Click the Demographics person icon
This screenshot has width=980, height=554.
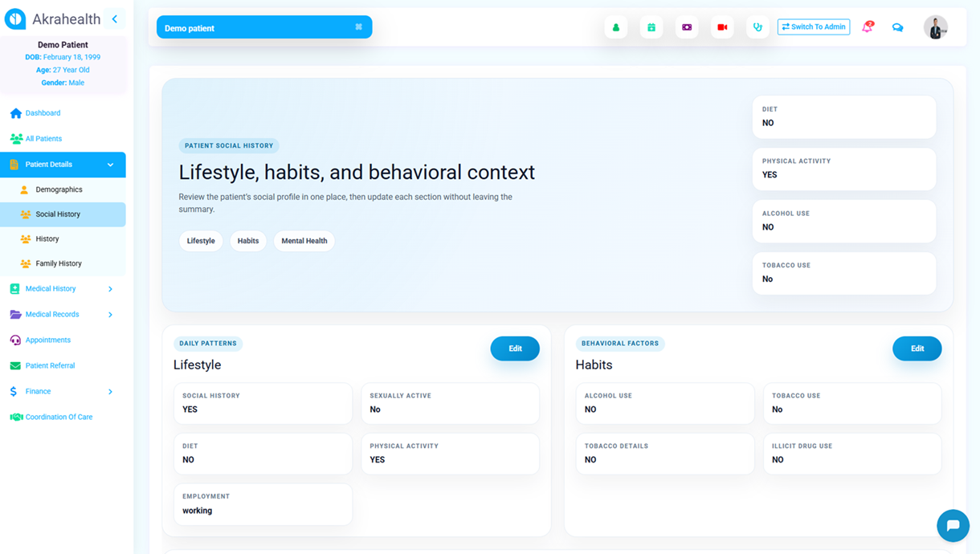(24, 189)
